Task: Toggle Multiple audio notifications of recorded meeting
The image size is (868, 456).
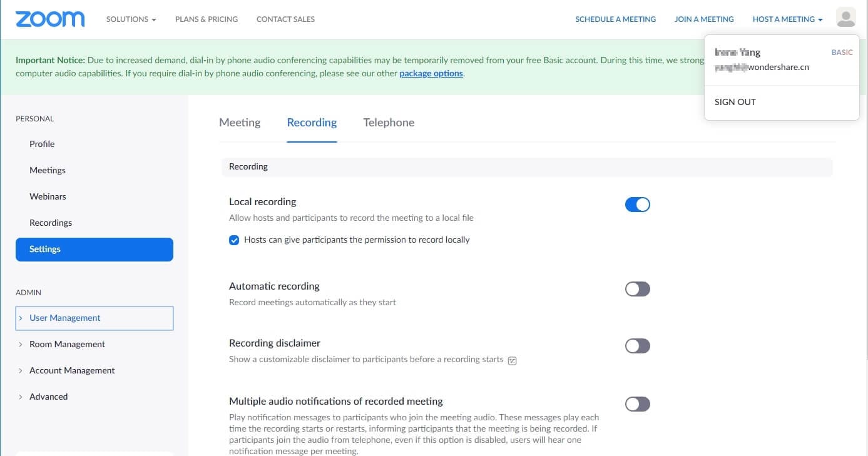Action: click(637, 404)
